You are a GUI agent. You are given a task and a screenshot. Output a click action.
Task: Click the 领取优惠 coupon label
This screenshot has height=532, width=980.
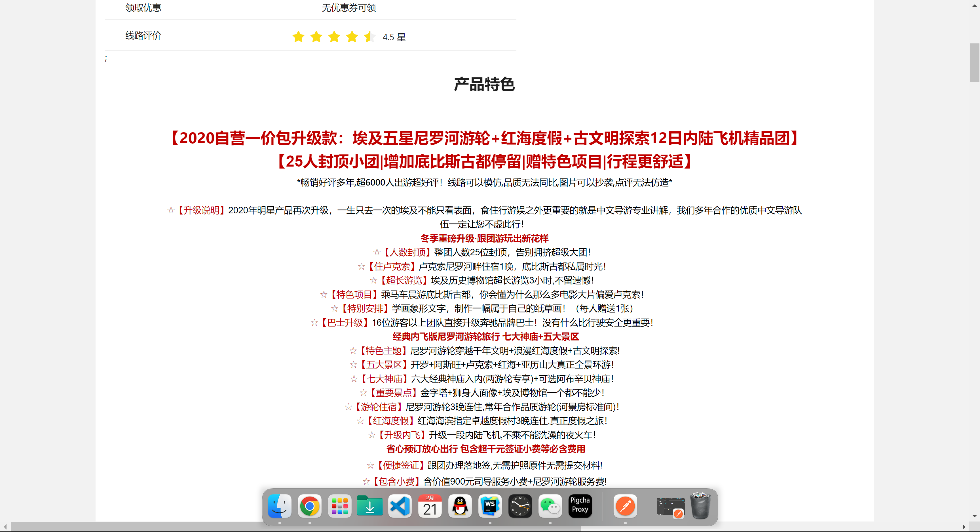[143, 8]
